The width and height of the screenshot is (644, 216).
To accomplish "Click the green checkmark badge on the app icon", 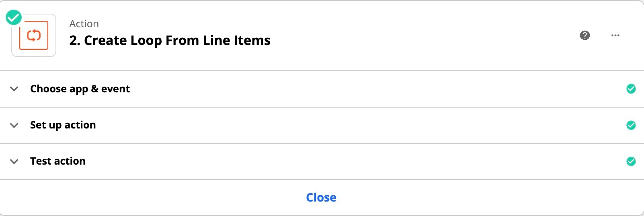I will (x=14, y=18).
